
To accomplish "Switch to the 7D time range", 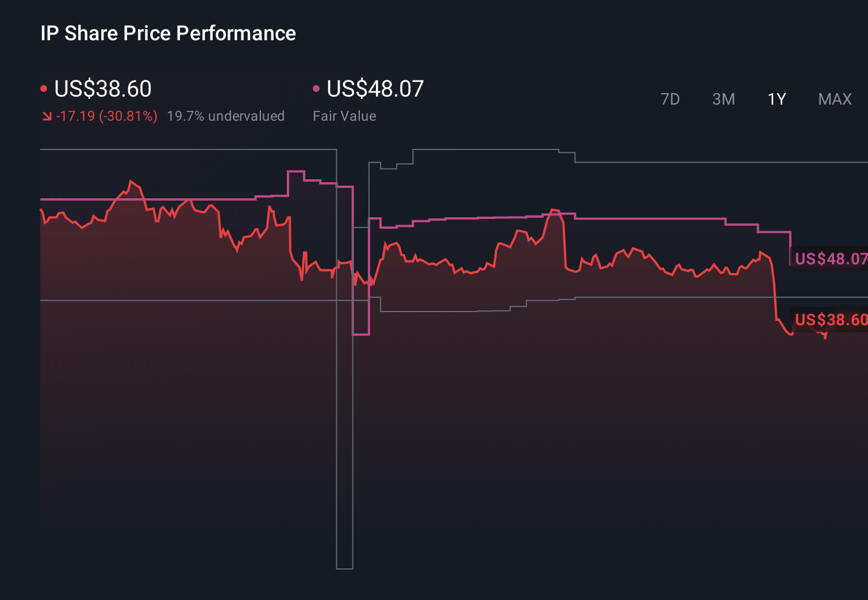I will point(671,99).
